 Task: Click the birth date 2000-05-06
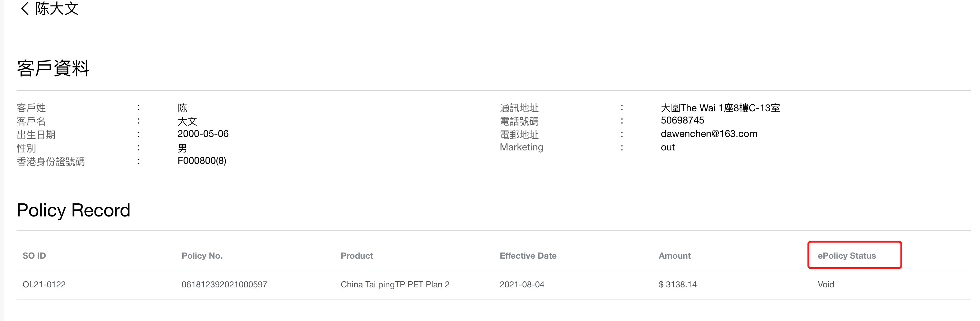pyautogui.click(x=203, y=134)
